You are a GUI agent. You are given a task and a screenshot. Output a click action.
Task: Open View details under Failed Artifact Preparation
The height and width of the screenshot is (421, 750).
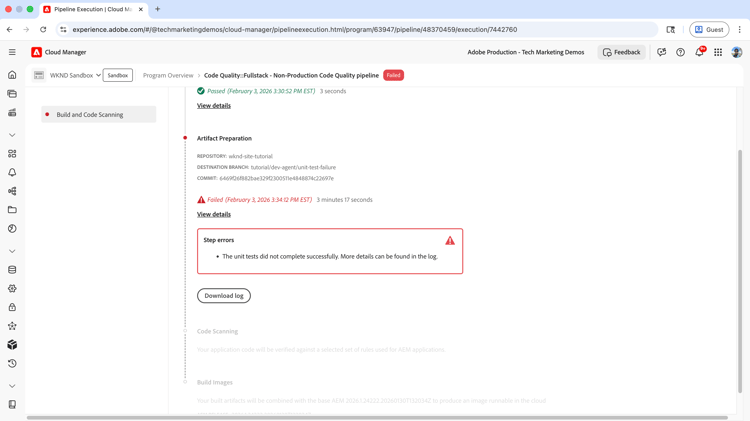coord(214,214)
